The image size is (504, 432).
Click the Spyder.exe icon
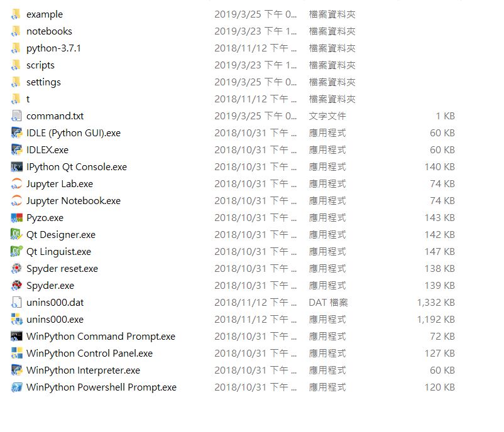(x=16, y=286)
